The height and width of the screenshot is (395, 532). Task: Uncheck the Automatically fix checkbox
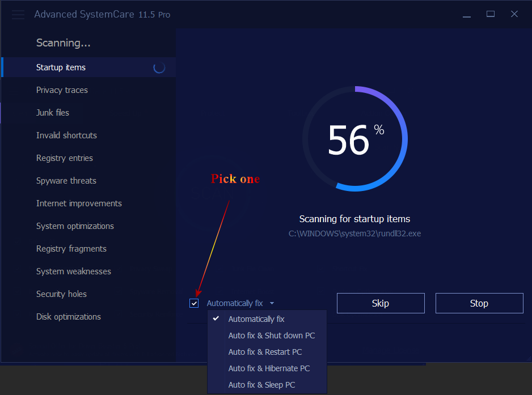point(194,303)
